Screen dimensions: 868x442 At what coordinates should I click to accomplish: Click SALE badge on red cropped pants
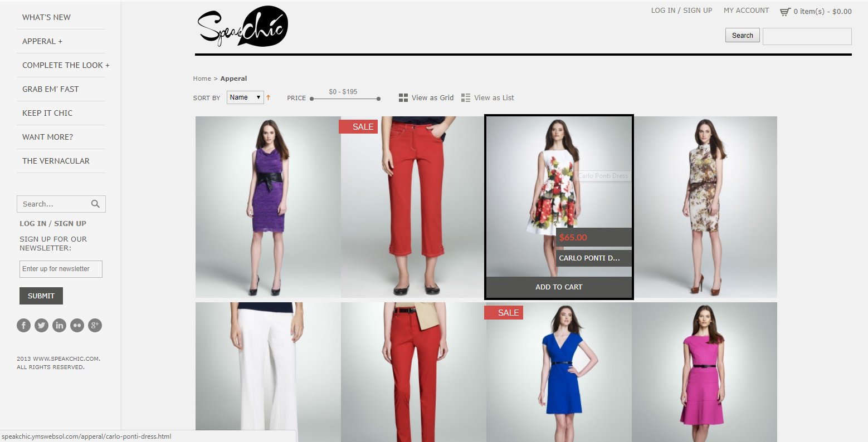point(358,127)
